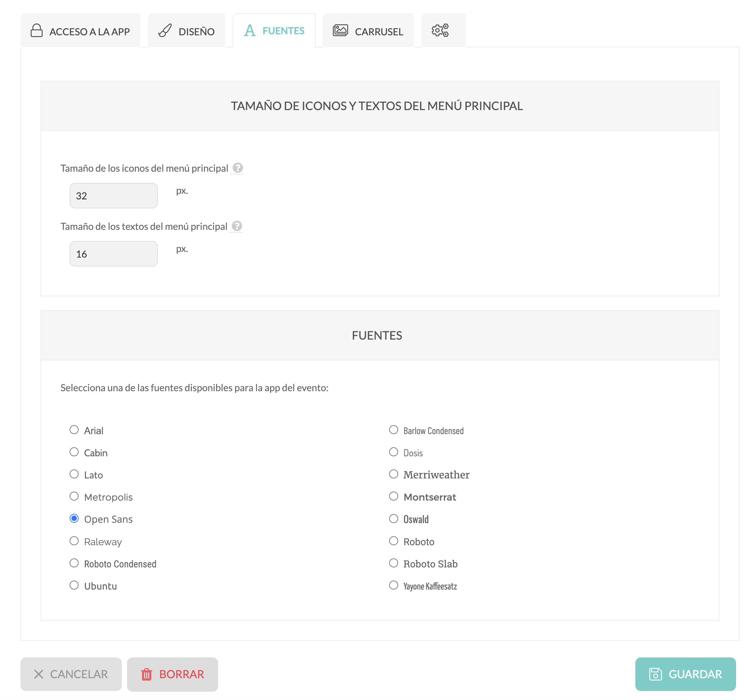Pick the Ubuntu font radio button

[x=74, y=585]
